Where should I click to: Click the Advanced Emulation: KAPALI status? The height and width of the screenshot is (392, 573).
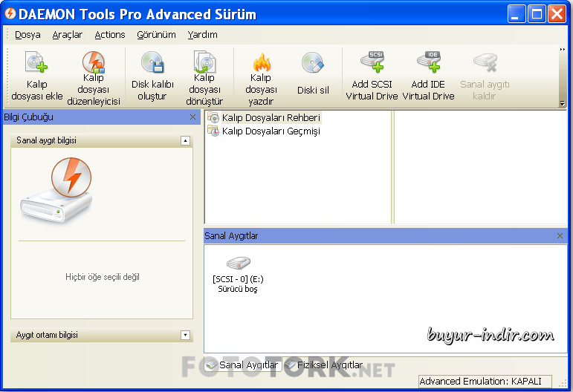click(485, 381)
